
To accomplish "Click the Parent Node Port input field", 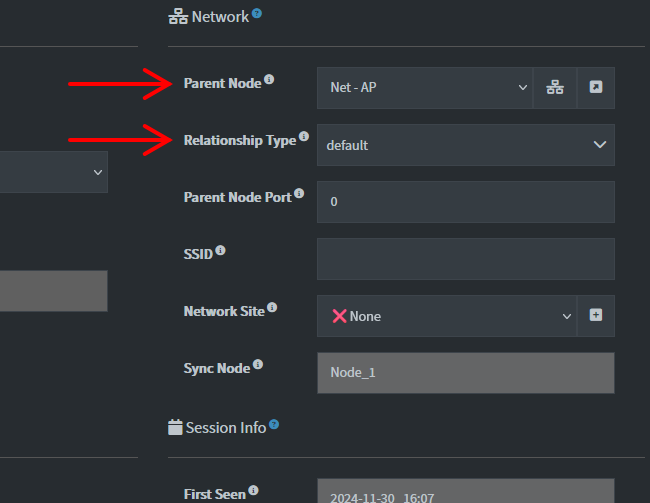I will click(x=465, y=202).
